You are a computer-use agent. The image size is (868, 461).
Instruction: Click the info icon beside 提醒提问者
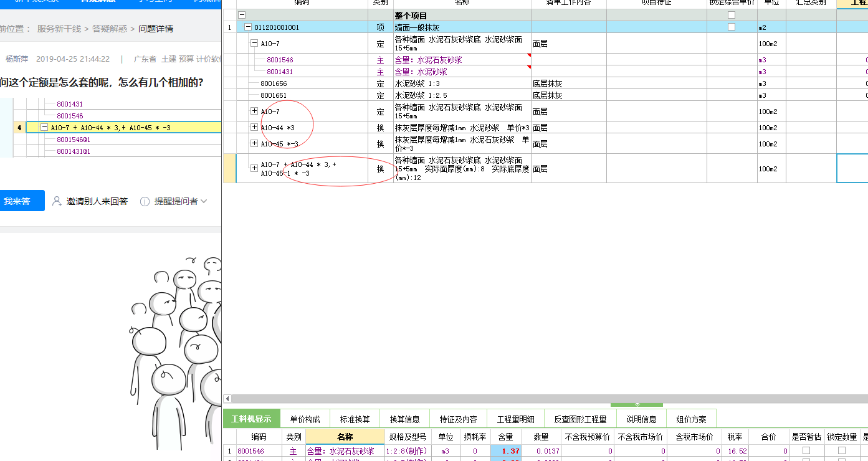pyautogui.click(x=145, y=201)
